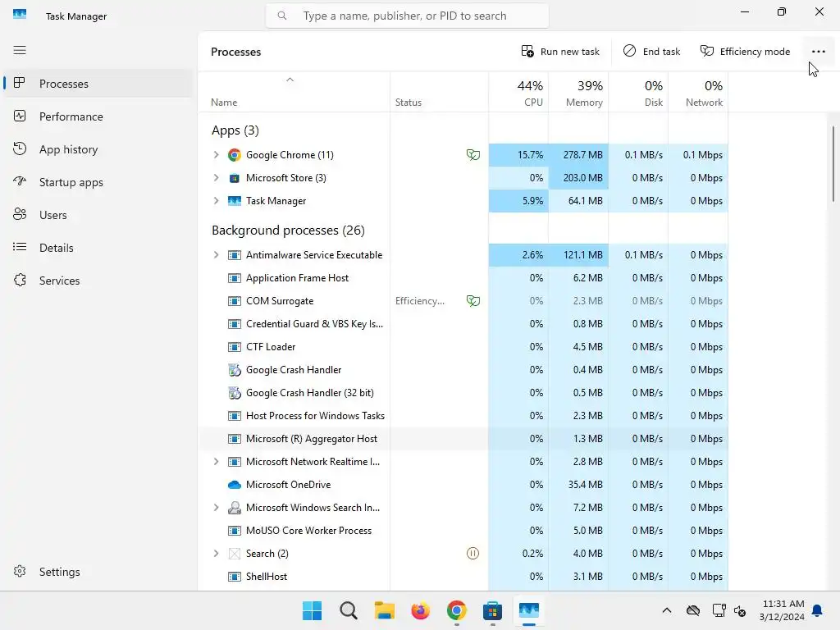Click the Google Crash Handler (32 bit) icon
This screenshot has height=630, width=840.
tap(234, 393)
